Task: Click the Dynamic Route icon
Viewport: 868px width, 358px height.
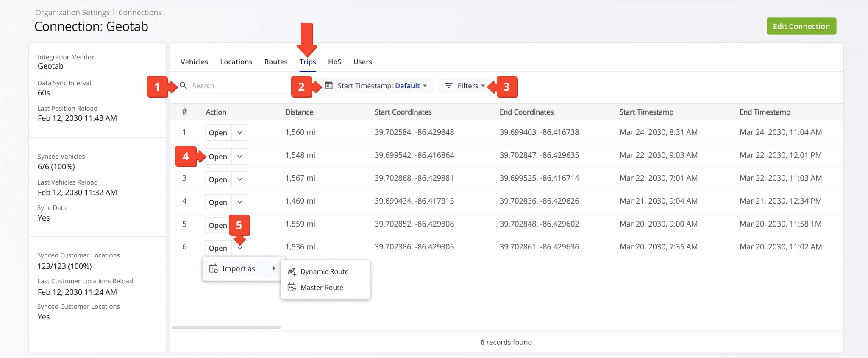Action: (292, 272)
